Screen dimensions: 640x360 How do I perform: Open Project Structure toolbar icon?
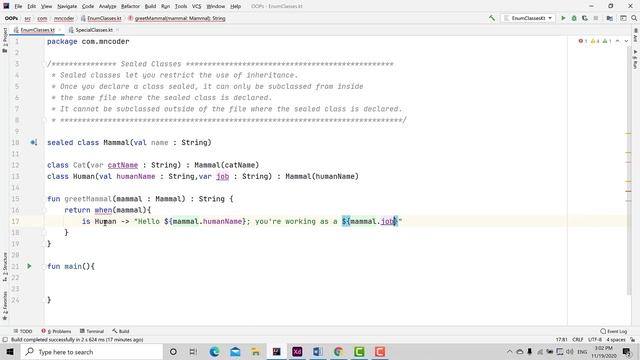pyautogui.click(x=609, y=18)
